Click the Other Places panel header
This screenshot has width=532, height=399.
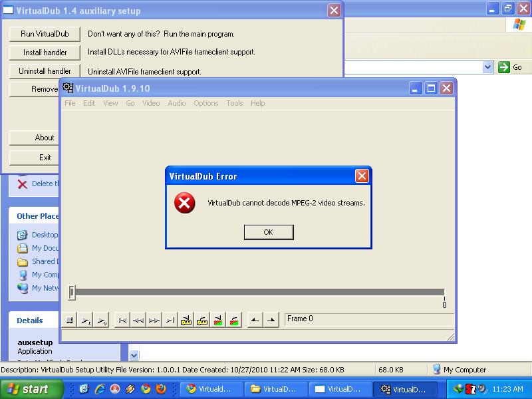coord(34,216)
